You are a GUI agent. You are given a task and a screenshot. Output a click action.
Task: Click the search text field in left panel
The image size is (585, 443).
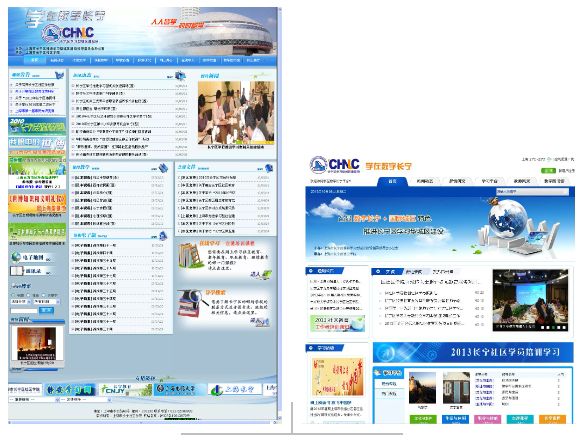tap(24, 311)
